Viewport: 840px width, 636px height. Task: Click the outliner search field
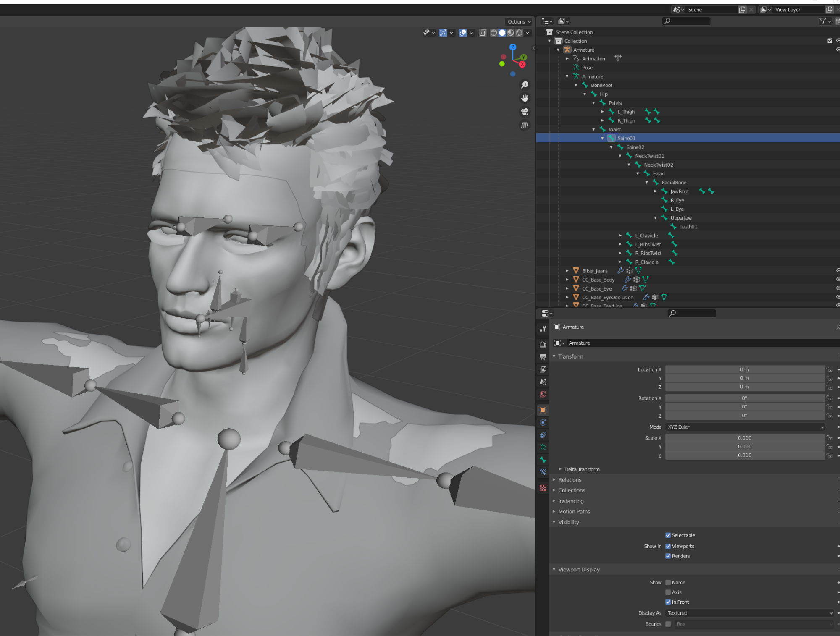[x=686, y=21]
